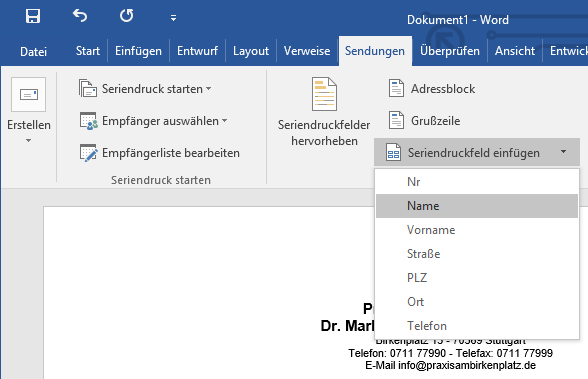Click the Repeat arrow icon
This screenshot has height=379, width=588.
(x=126, y=16)
